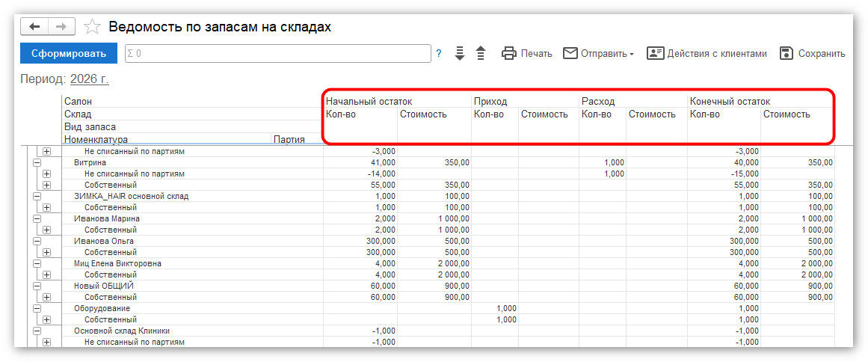Select the ЗИМКА_HAIR основной склад cell
Image resolution: width=868 pixels, height=362 pixels.
click(192, 196)
